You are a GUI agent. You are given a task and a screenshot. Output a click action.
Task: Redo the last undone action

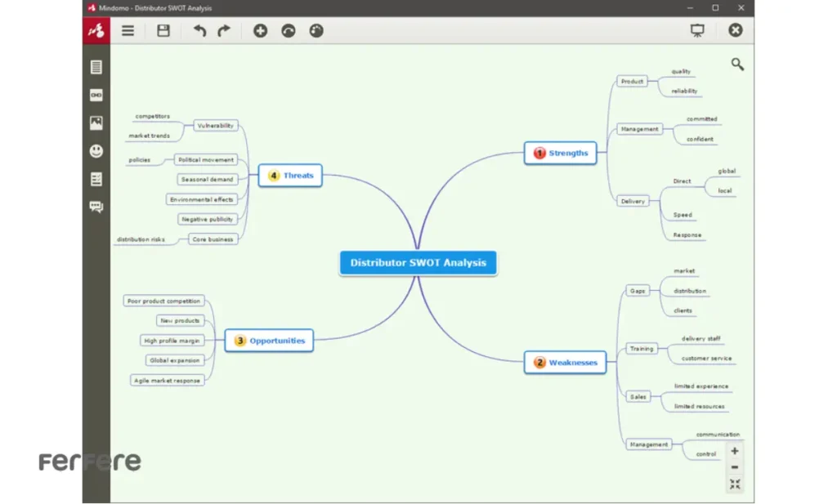click(224, 31)
